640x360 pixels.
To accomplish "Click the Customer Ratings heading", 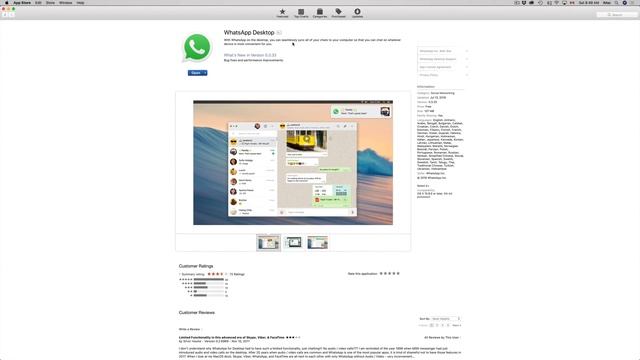I will [x=196, y=266].
